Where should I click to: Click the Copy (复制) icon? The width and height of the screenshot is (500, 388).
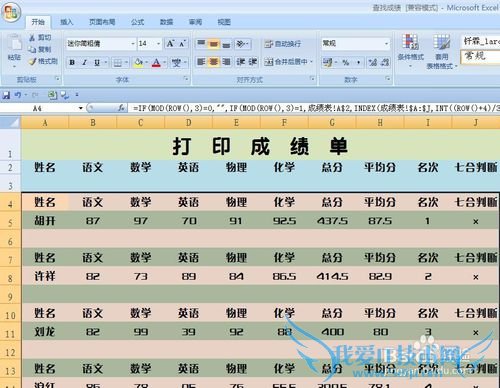pos(32,49)
